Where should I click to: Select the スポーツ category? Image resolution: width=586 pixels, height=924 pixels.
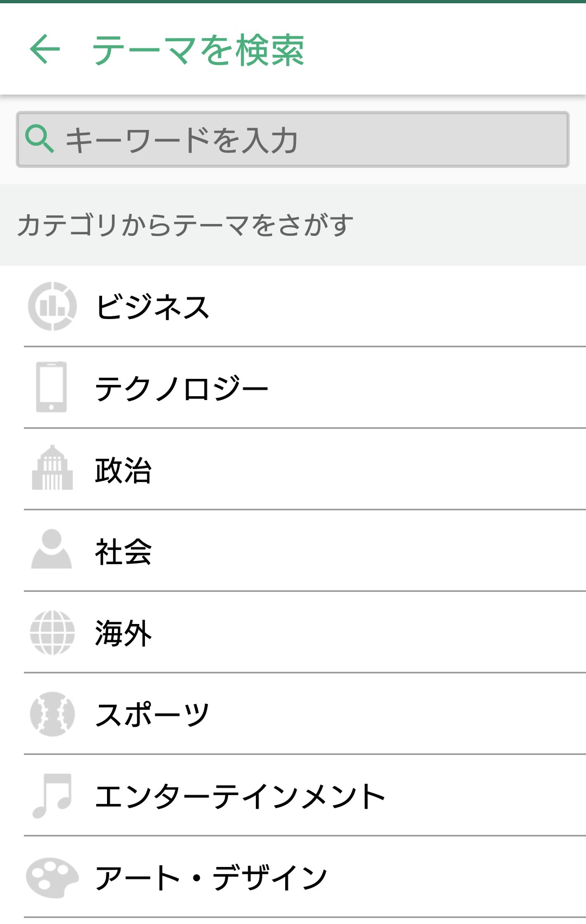pos(153,714)
